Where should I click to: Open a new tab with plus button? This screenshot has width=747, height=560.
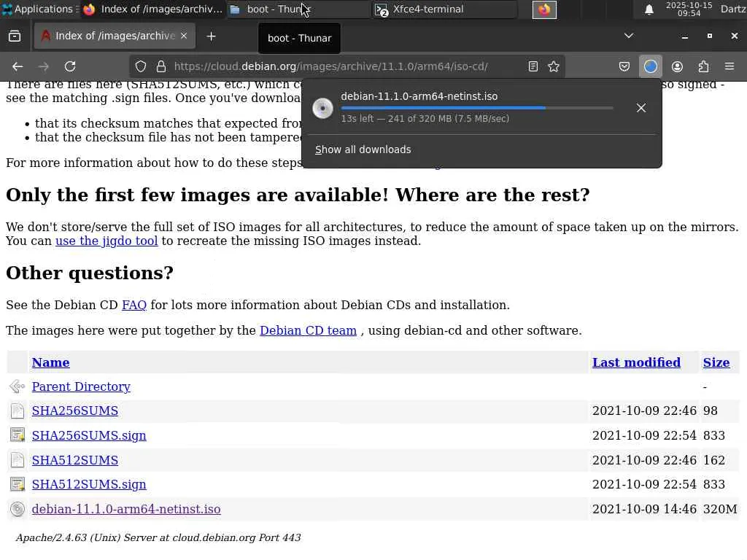(211, 36)
